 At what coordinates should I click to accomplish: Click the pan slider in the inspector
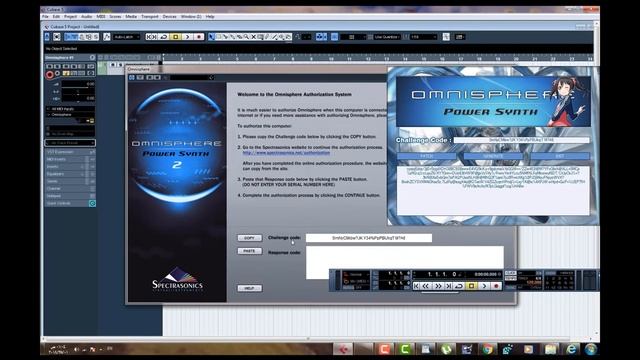(78, 91)
